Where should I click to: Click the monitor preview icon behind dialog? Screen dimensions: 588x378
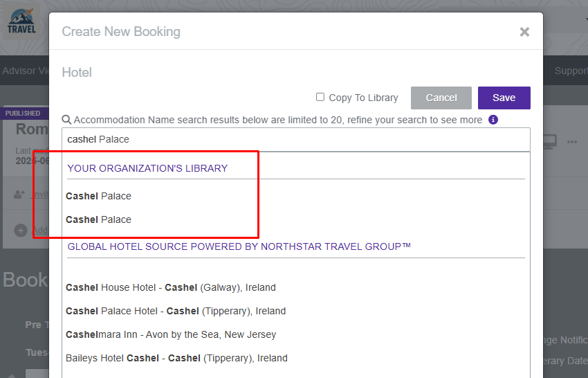550,142
